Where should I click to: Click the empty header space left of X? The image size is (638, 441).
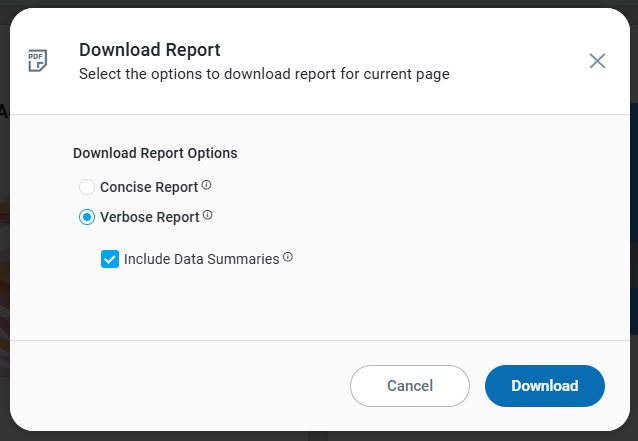[x=520, y=61]
